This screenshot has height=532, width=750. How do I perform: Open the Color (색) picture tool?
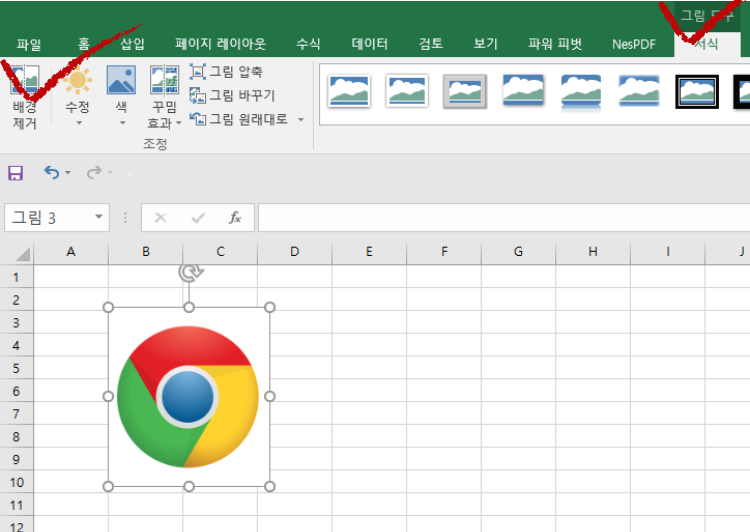coord(121,96)
